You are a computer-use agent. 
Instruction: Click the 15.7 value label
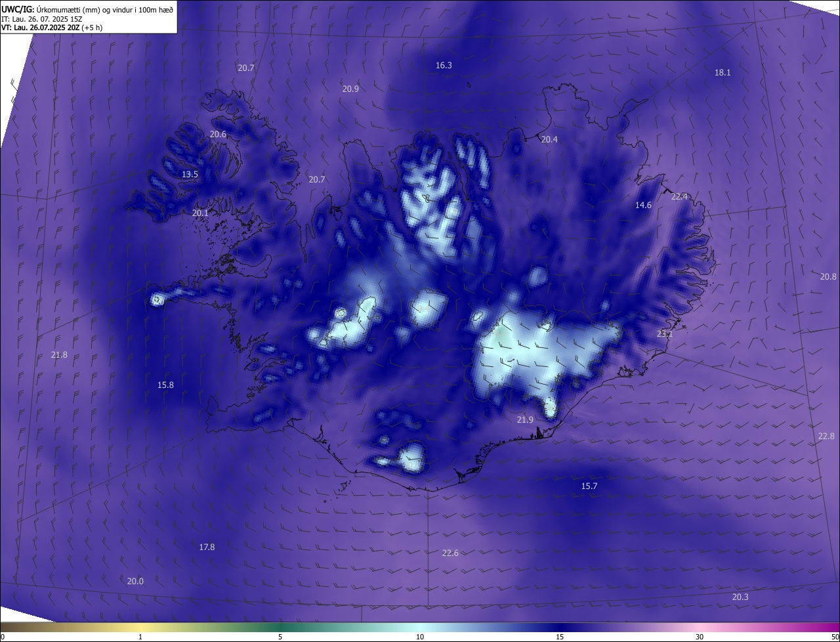pos(589,486)
